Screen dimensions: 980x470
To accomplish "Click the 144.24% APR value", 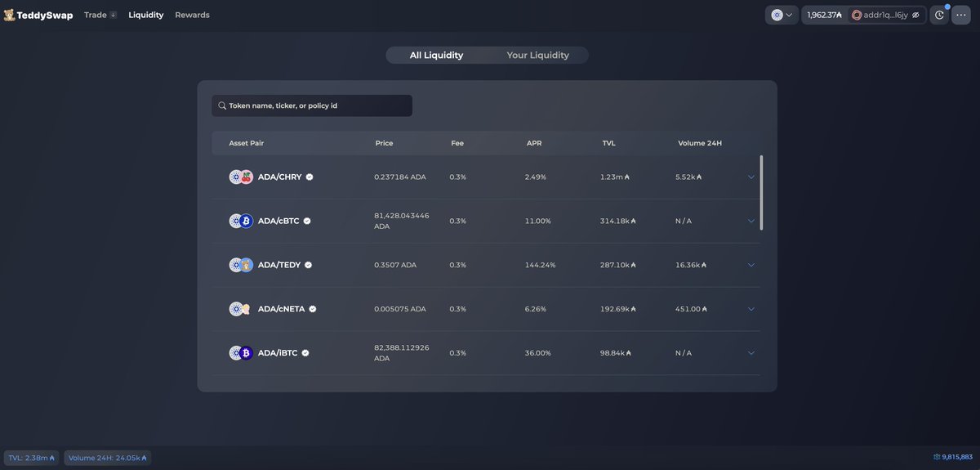I will (x=541, y=265).
